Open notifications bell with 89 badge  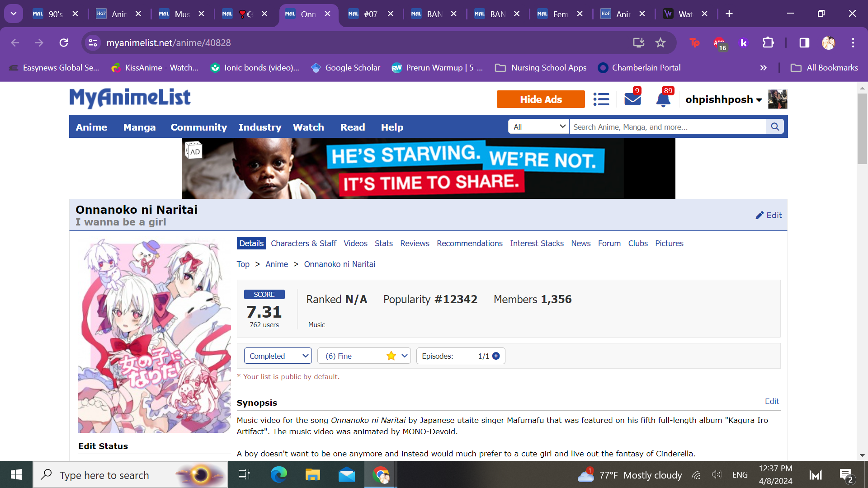click(663, 99)
